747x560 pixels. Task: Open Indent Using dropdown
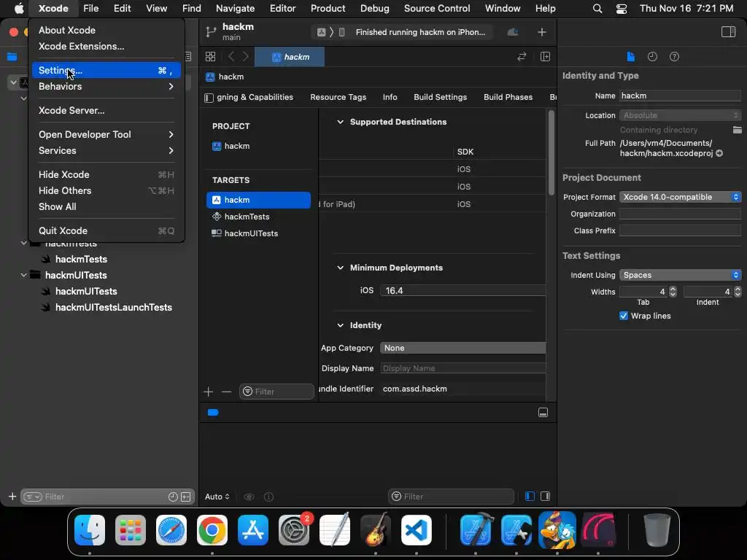[680, 275]
